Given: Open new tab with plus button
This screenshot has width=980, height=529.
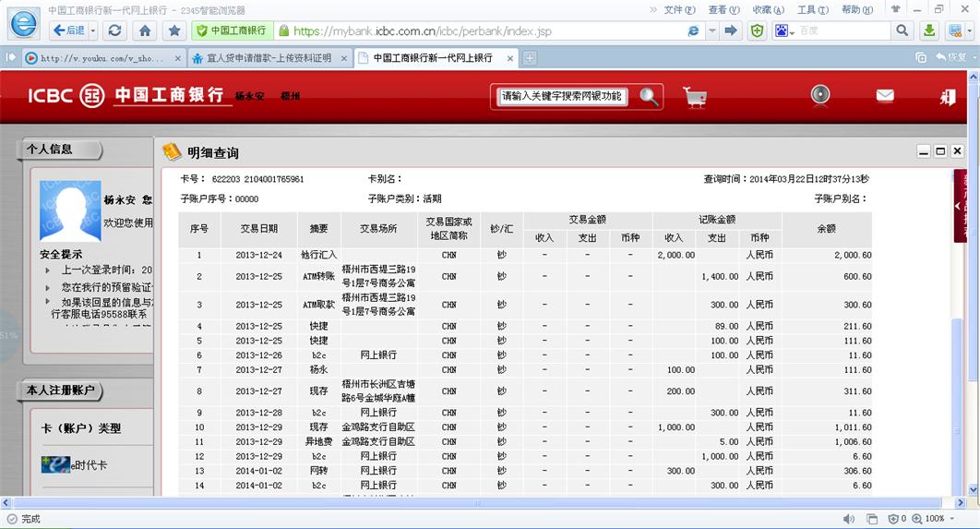Looking at the screenshot, I should [530, 58].
